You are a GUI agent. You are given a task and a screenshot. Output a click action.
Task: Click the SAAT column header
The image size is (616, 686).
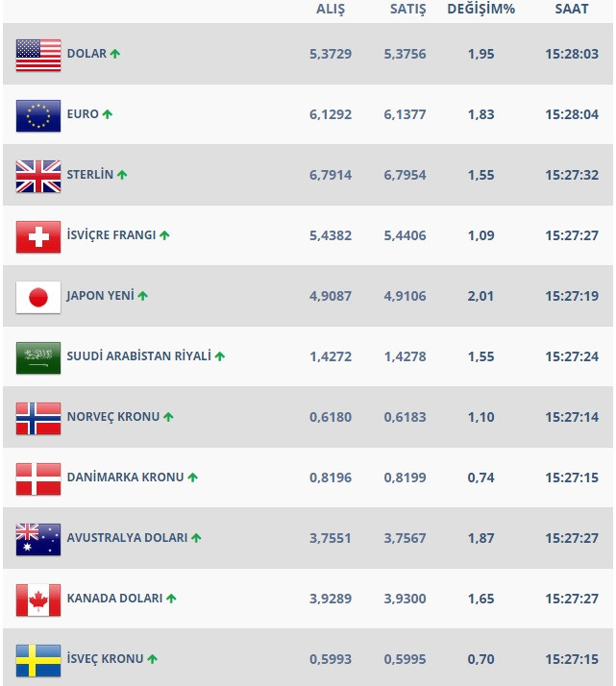tap(572, 10)
